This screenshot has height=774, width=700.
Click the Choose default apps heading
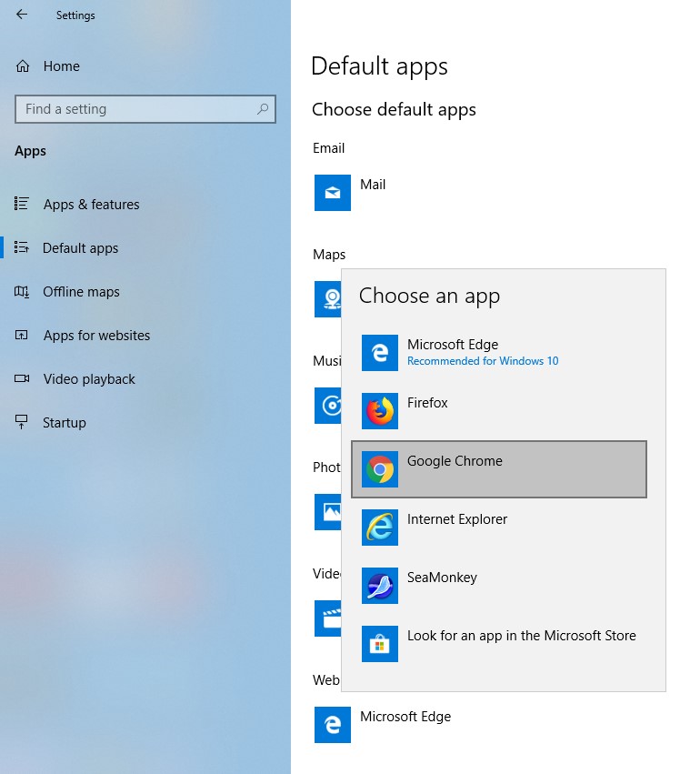(x=395, y=109)
